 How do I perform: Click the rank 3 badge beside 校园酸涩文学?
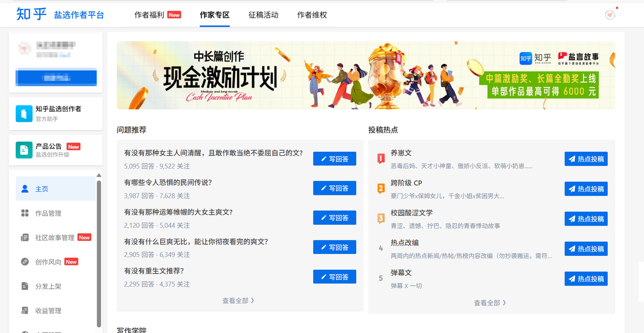pos(381,219)
